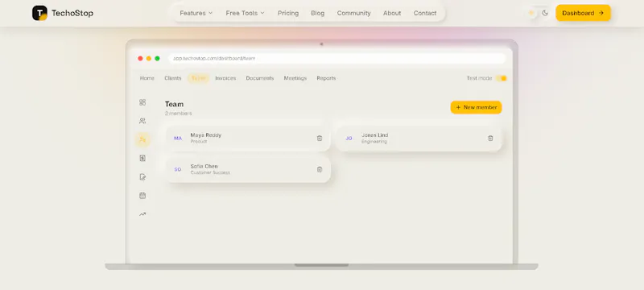Open the Contact page

click(425, 13)
